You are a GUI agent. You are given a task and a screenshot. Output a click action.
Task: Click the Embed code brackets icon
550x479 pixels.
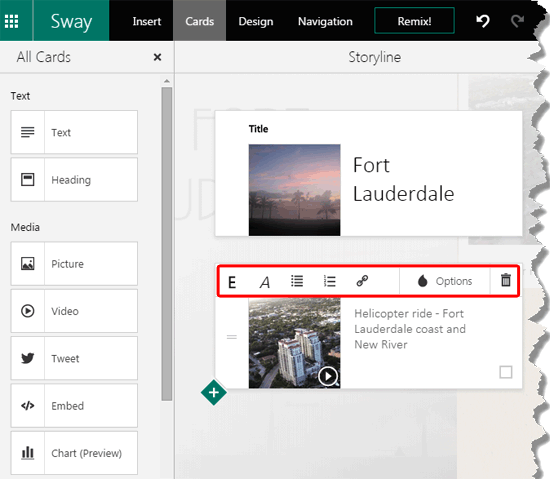pos(28,406)
